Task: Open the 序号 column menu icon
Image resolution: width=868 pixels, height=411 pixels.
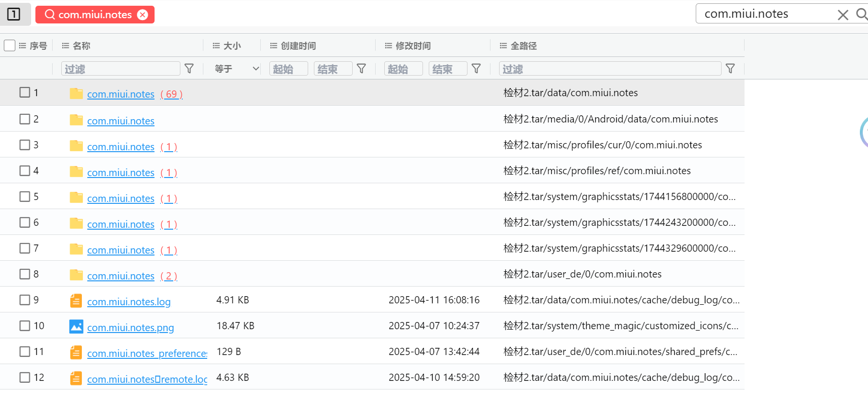Action: [22, 46]
